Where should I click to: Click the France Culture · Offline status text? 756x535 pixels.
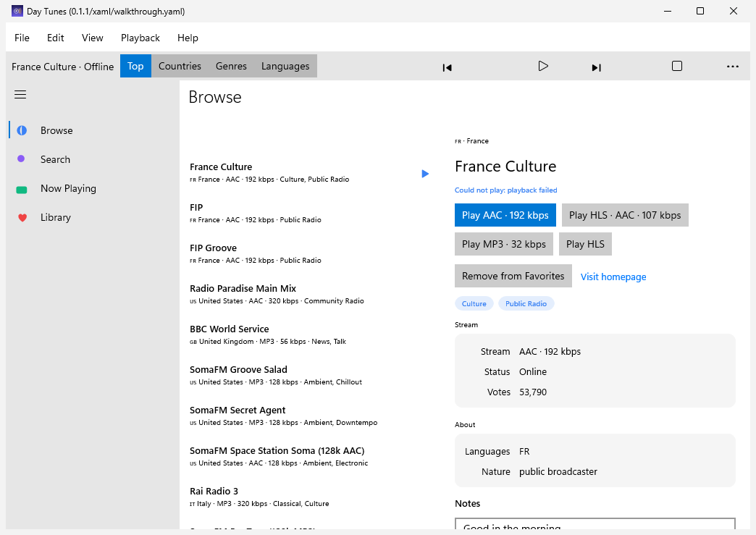pos(63,67)
